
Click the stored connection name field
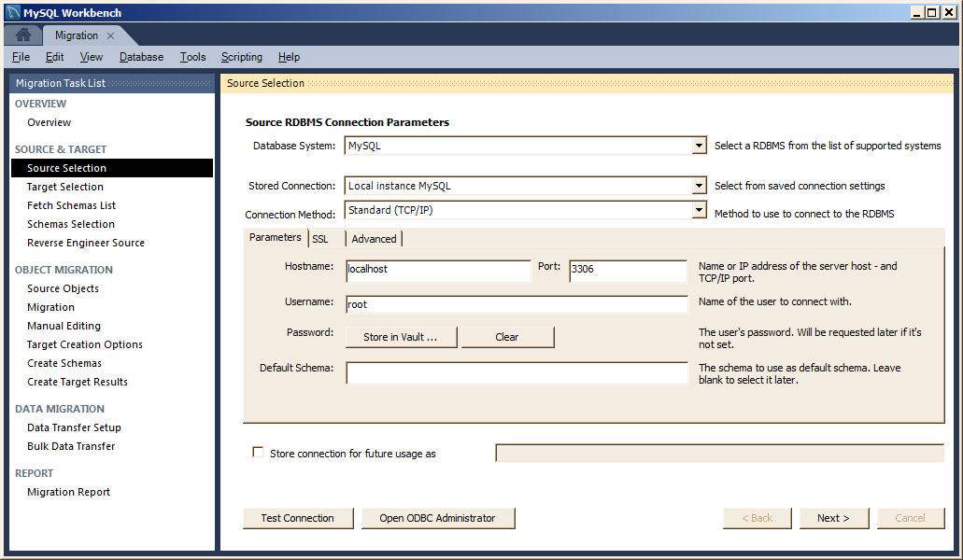[719, 454]
